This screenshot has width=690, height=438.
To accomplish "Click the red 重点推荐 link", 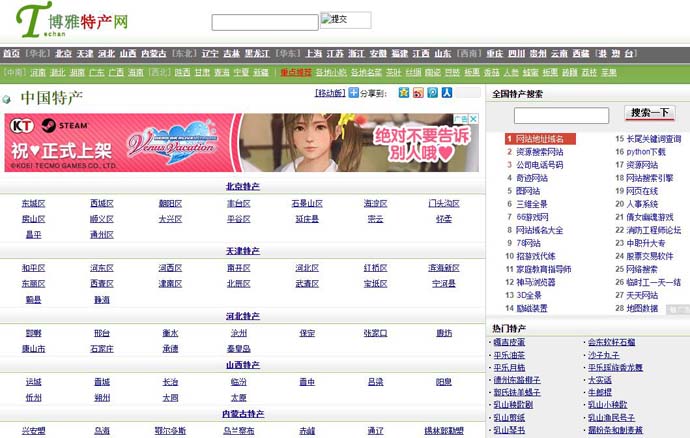I will (296, 72).
